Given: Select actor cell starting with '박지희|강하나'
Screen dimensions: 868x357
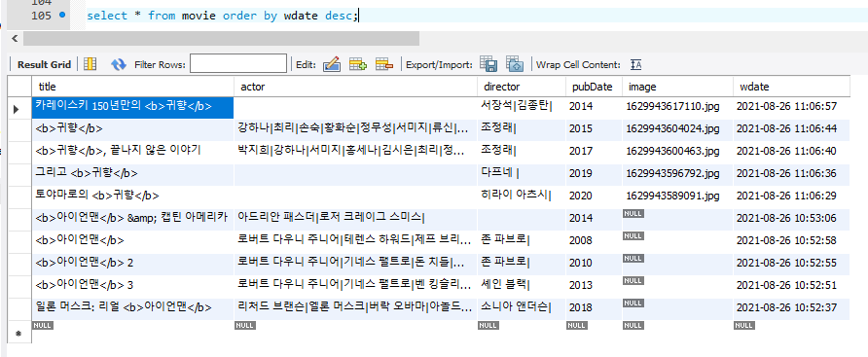Looking at the screenshot, I should pyautogui.click(x=356, y=151).
